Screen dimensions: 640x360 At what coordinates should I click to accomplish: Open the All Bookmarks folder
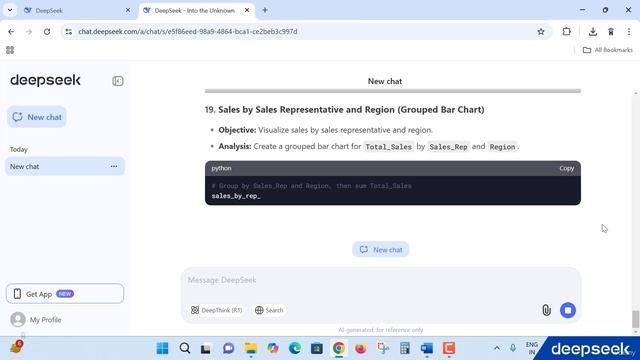[608, 50]
